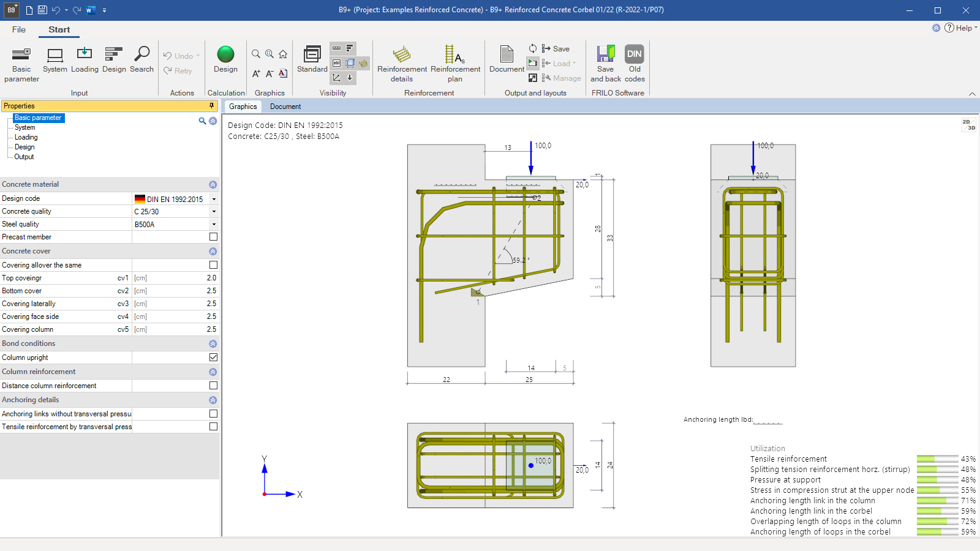Open the Design code dropdown
980x551 pixels.
(x=214, y=199)
